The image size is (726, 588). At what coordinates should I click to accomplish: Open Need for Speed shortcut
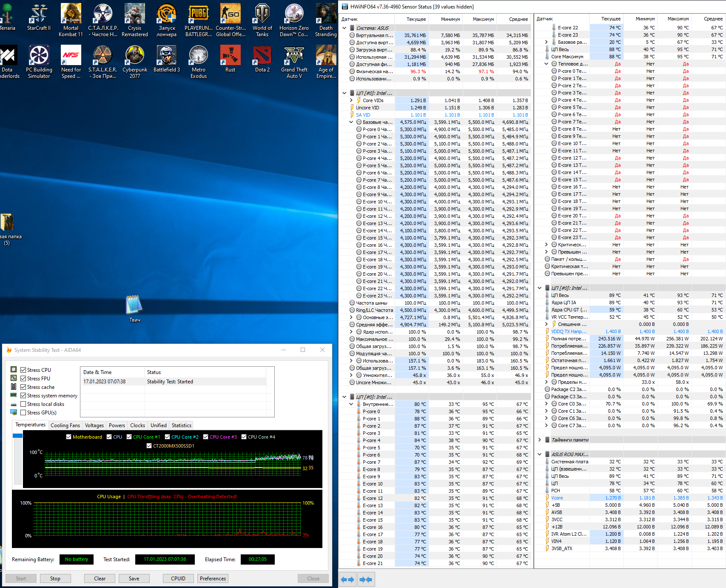click(71, 62)
